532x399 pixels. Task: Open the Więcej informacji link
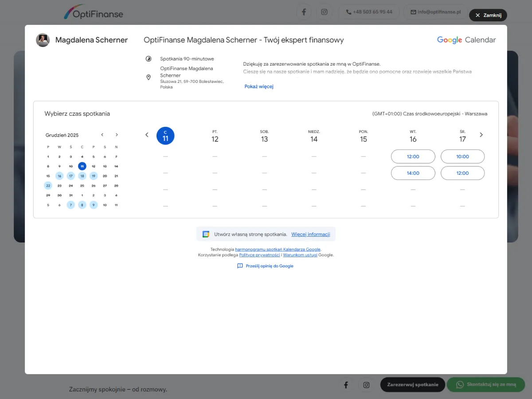(x=310, y=234)
